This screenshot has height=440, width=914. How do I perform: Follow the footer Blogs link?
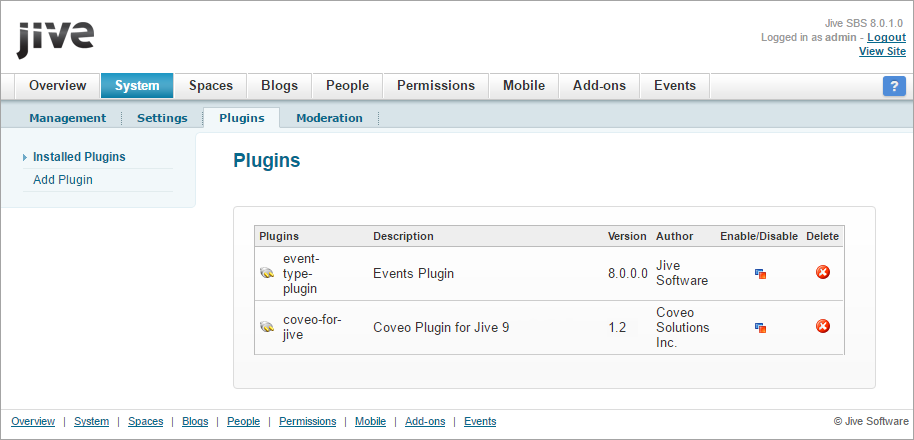click(195, 421)
